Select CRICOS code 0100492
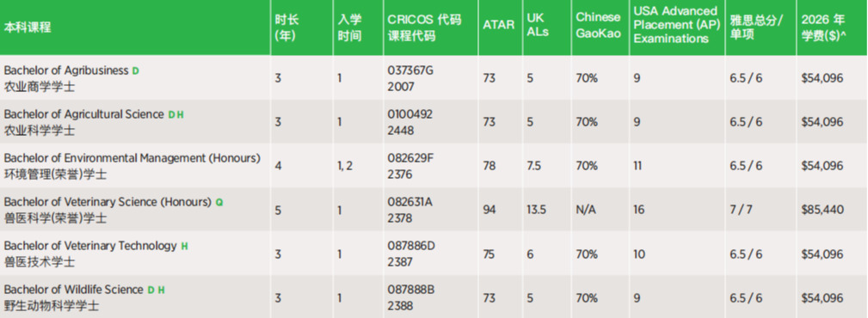 (x=410, y=114)
